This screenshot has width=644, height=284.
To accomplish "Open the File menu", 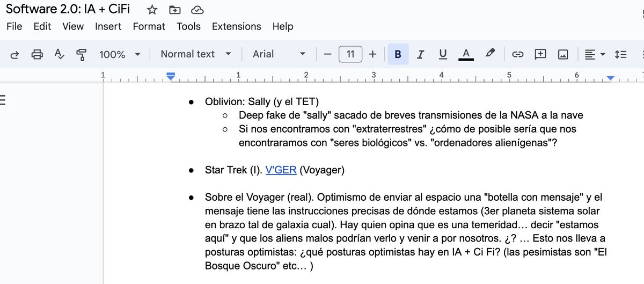I will [x=14, y=26].
